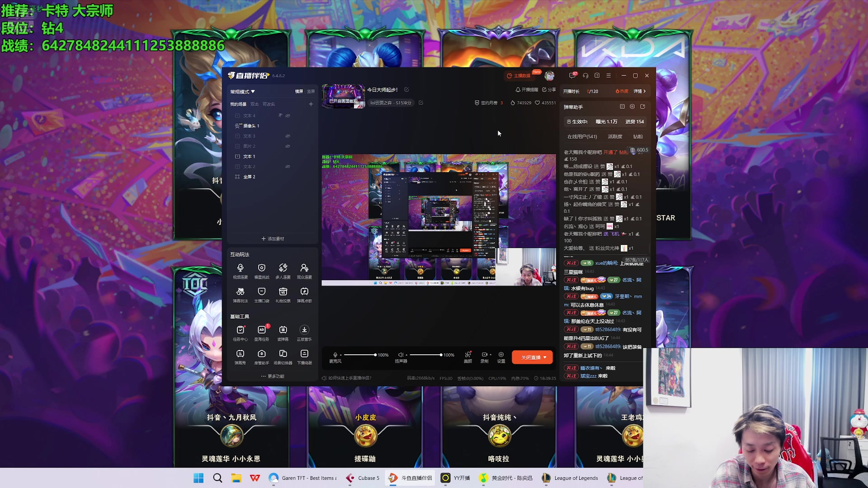This screenshot has width=868, height=488.
Task: Expand 更多功能 more functions
Action: (273, 376)
